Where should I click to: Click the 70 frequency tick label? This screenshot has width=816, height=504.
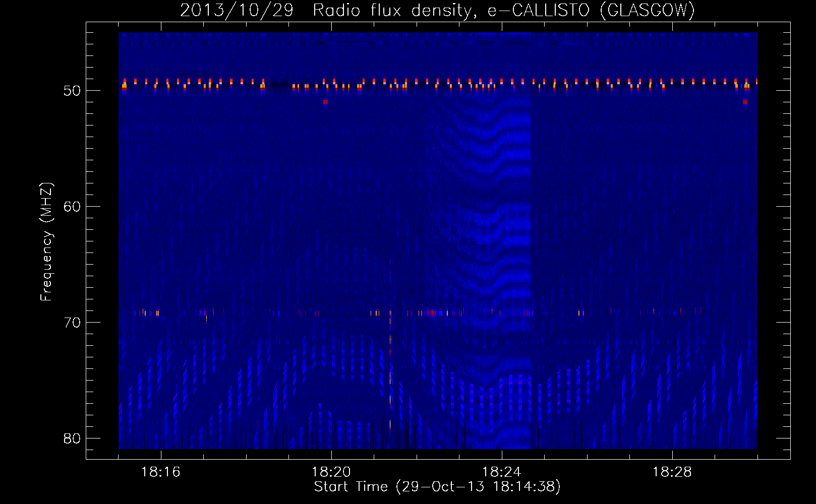pos(72,323)
